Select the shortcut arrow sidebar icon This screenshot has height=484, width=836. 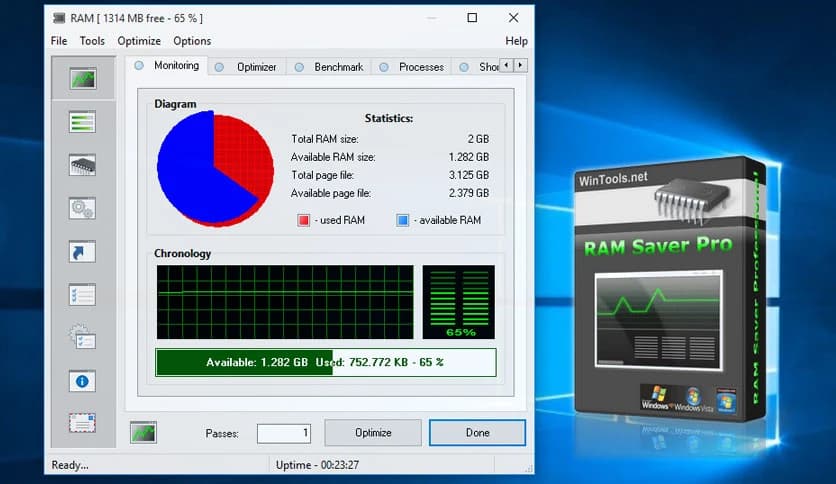click(83, 252)
